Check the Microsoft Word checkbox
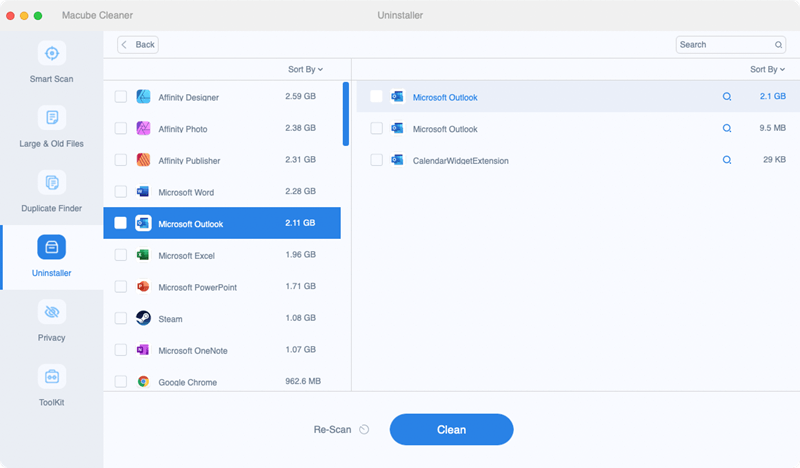This screenshot has width=800, height=468. coord(121,191)
